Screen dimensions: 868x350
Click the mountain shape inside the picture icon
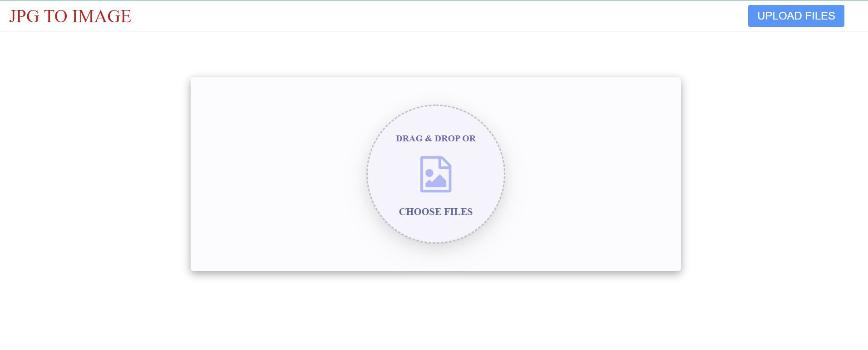[436, 182]
